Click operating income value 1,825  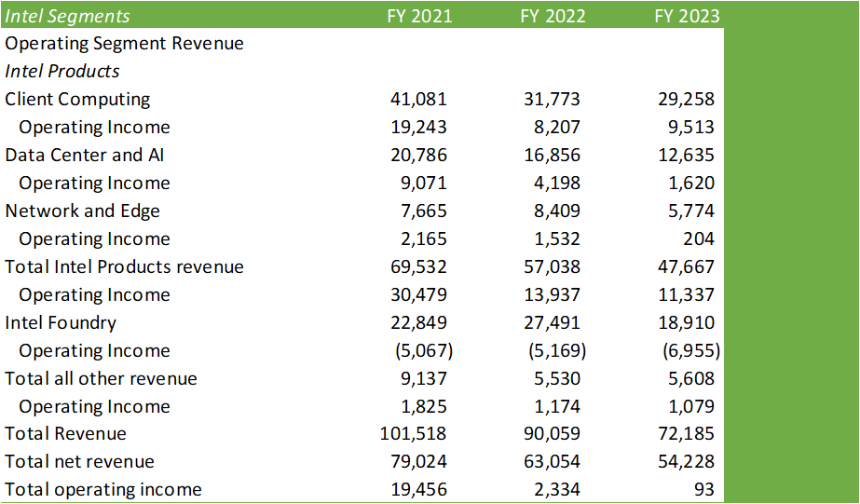click(423, 407)
